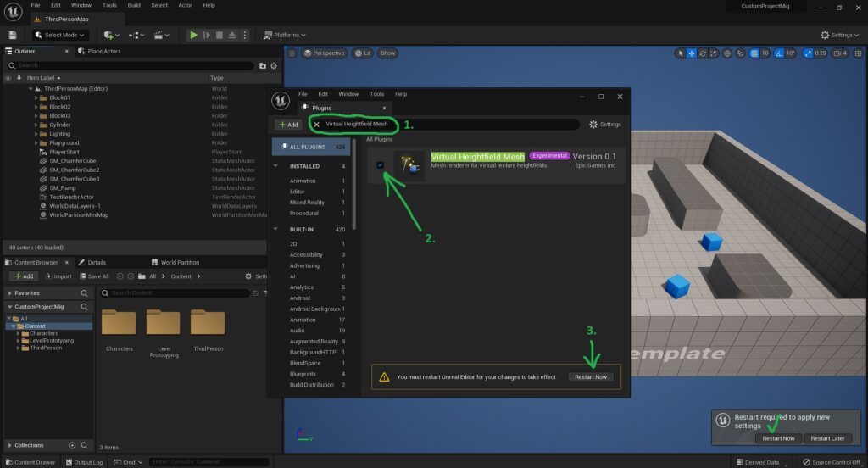Expand the Favorites section in Content Browser
The image size is (868, 468).
click(9, 293)
